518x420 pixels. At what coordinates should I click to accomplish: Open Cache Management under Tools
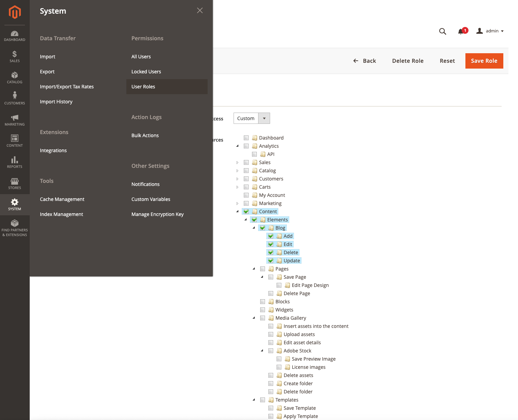pos(62,199)
